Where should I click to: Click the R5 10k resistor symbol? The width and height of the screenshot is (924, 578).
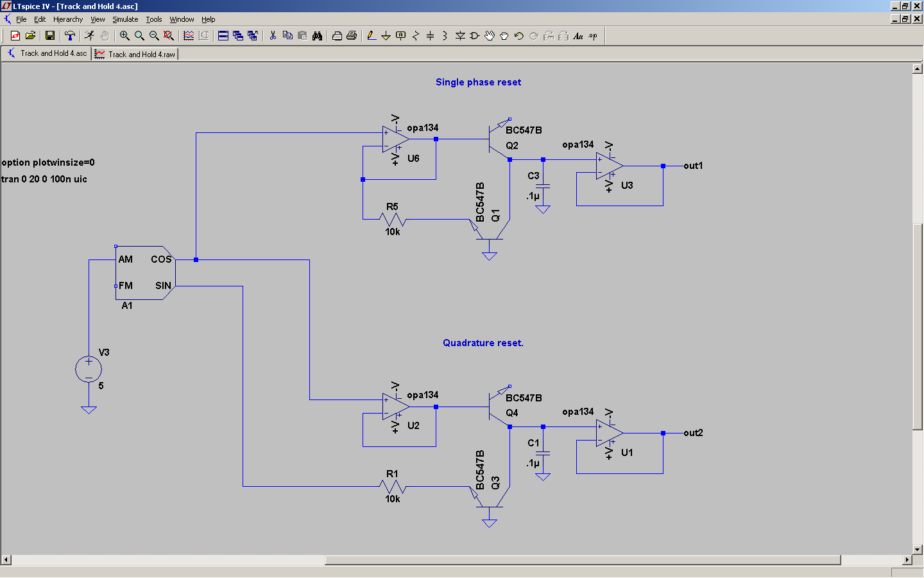pos(393,220)
